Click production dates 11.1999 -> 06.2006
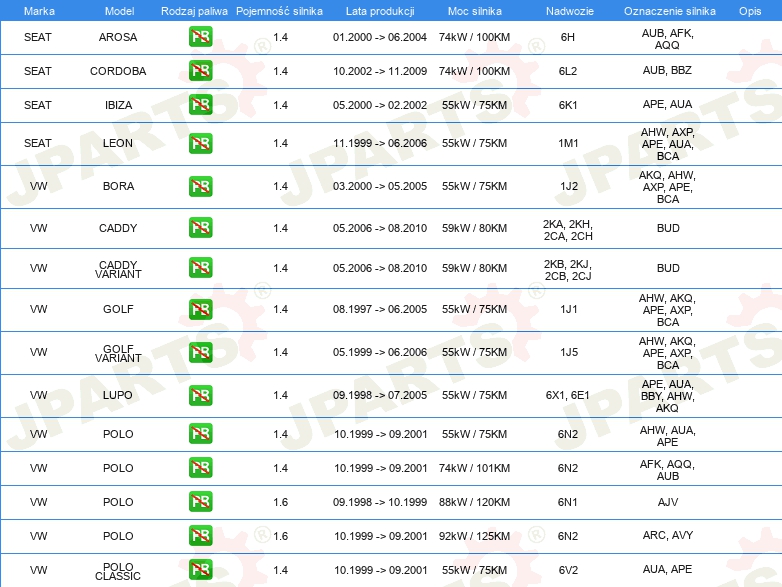 click(x=380, y=143)
